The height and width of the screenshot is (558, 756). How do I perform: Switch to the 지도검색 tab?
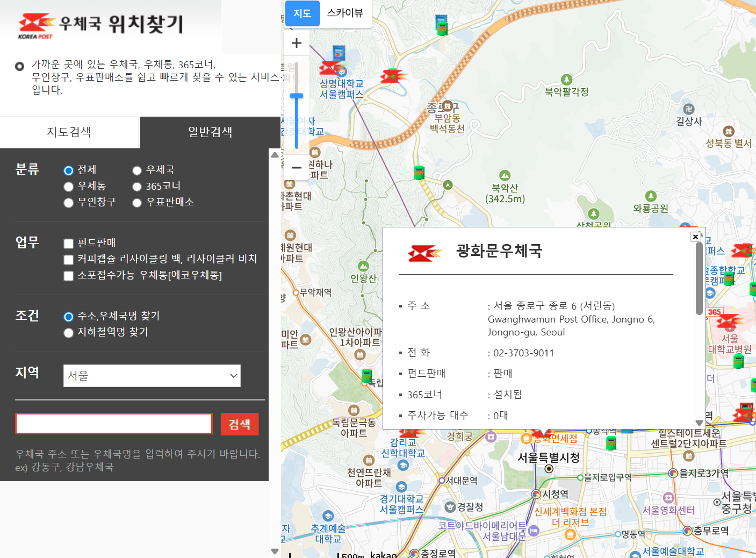click(69, 132)
